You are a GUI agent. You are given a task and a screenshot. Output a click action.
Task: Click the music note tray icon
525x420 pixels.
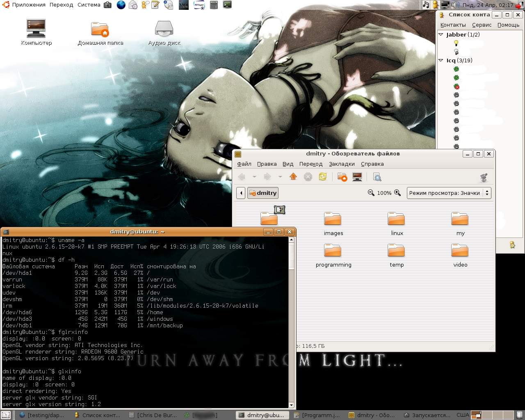pyautogui.click(x=426, y=5)
